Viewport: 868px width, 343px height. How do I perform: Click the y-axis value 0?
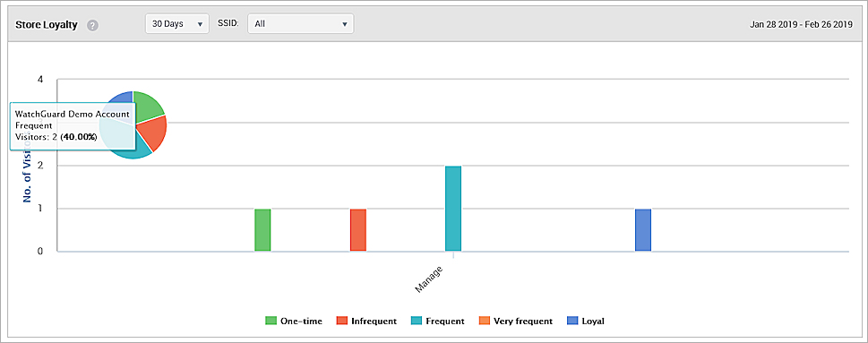click(x=39, y=252)
